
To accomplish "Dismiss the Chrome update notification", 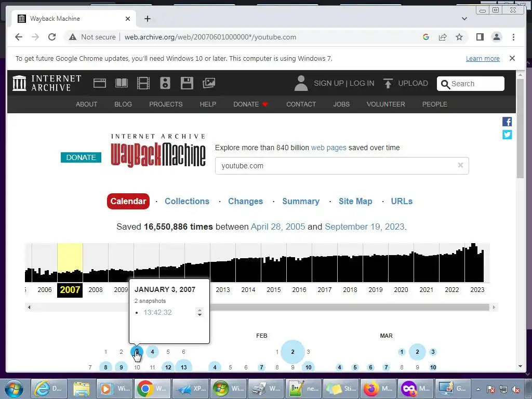I will 512,58.
